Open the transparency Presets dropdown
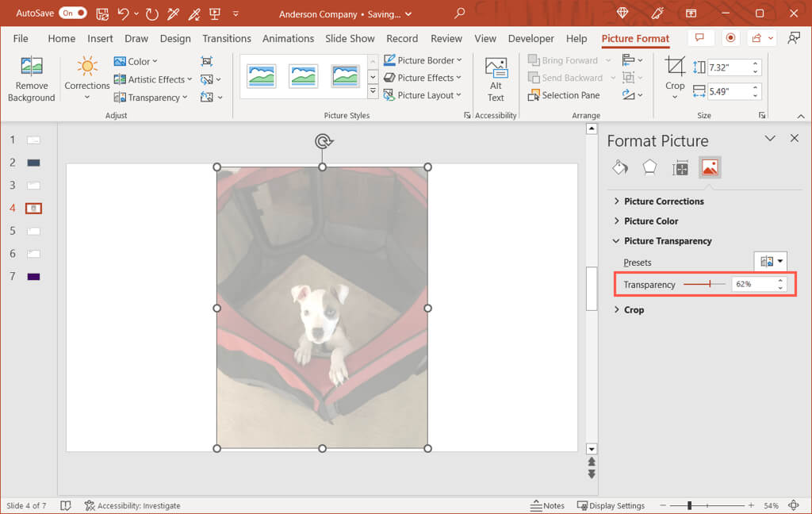This screenshot has width=812, height=514. click(770, 262)
